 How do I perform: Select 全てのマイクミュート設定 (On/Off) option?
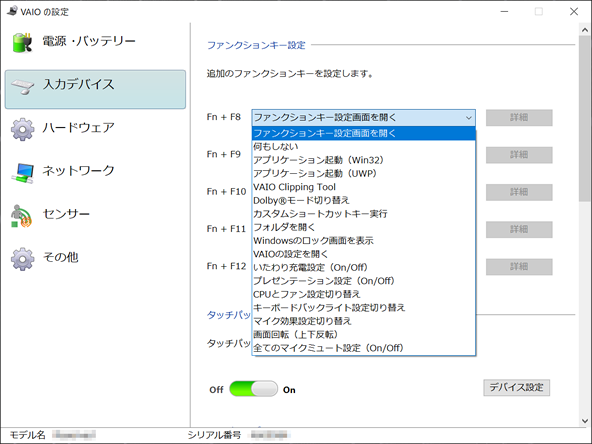(364, 348)
